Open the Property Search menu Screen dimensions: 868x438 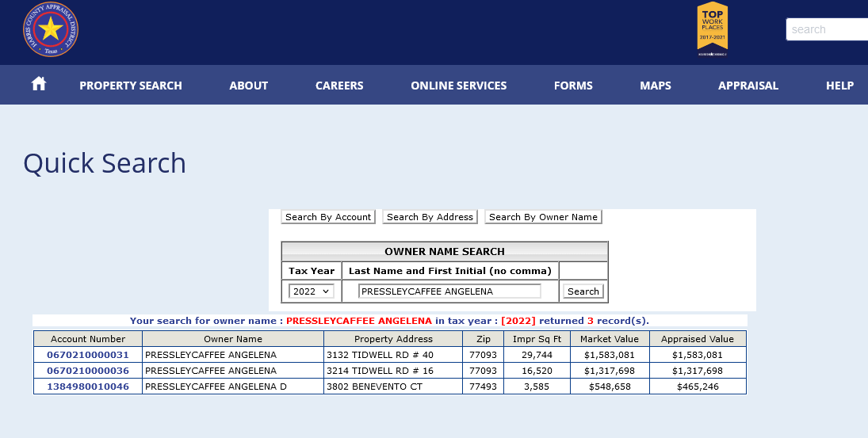click(131, 86)
